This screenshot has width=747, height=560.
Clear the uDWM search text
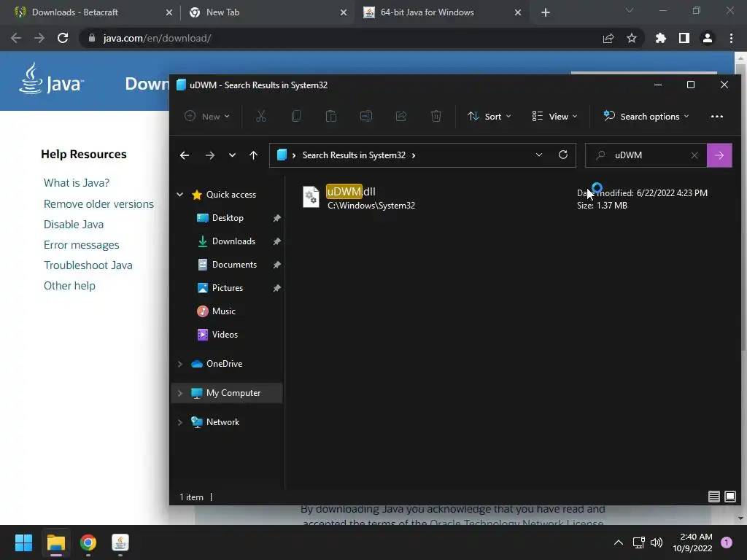pos(694,155)
